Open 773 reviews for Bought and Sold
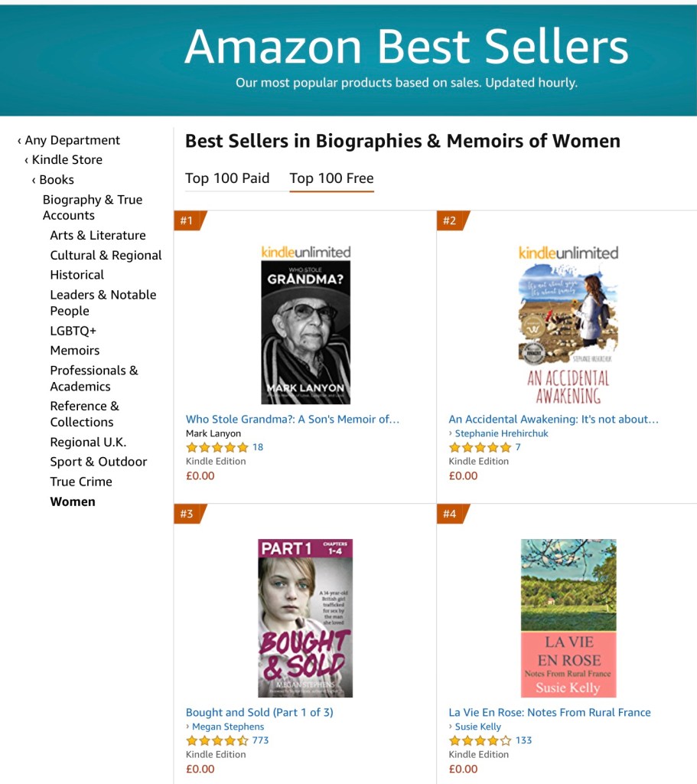The width and height of the screenshot is (697, 784). 260,740
